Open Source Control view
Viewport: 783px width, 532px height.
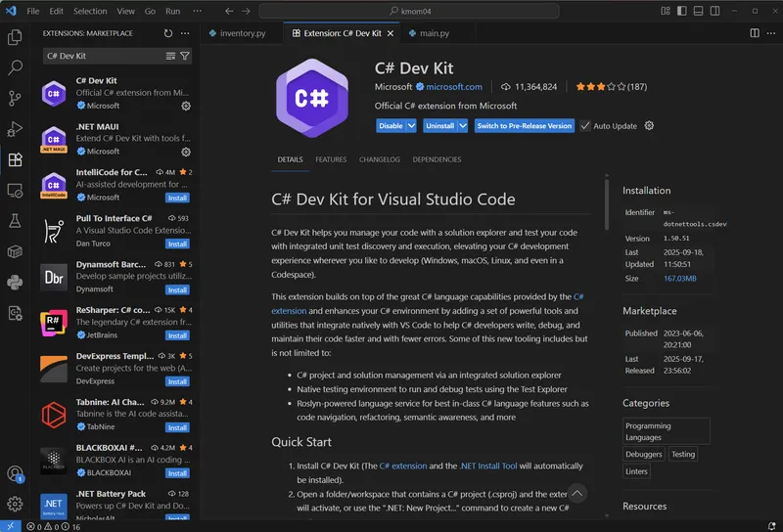point(15,98)
